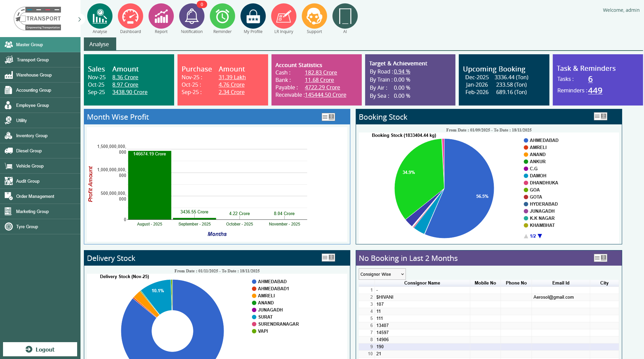Select the $HIVANI row in consignor table
Viewport: 644px width, 359px height.
click(x=385, y=297)
